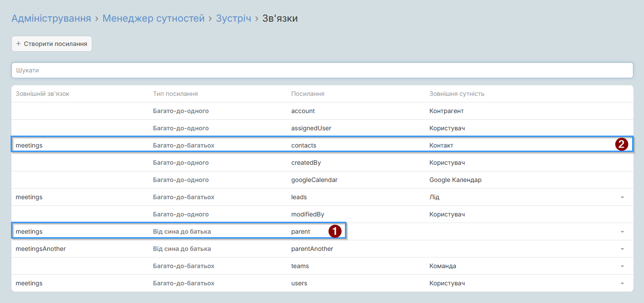This screenshot has height=303, width=644.
Task: Open the dropdown arrow in the leads row
Action: [622, 197]
